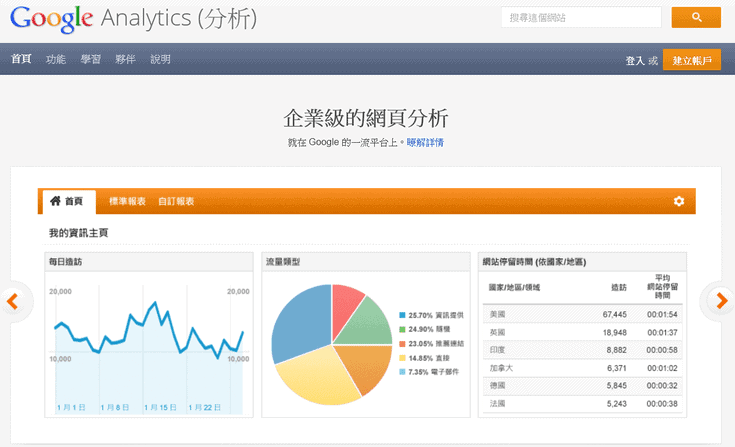This screenshot has height=447, width=735.
Task: Click the 我的資訊主頁 heading
Action: pyautogui.click(x=79, y=233)
